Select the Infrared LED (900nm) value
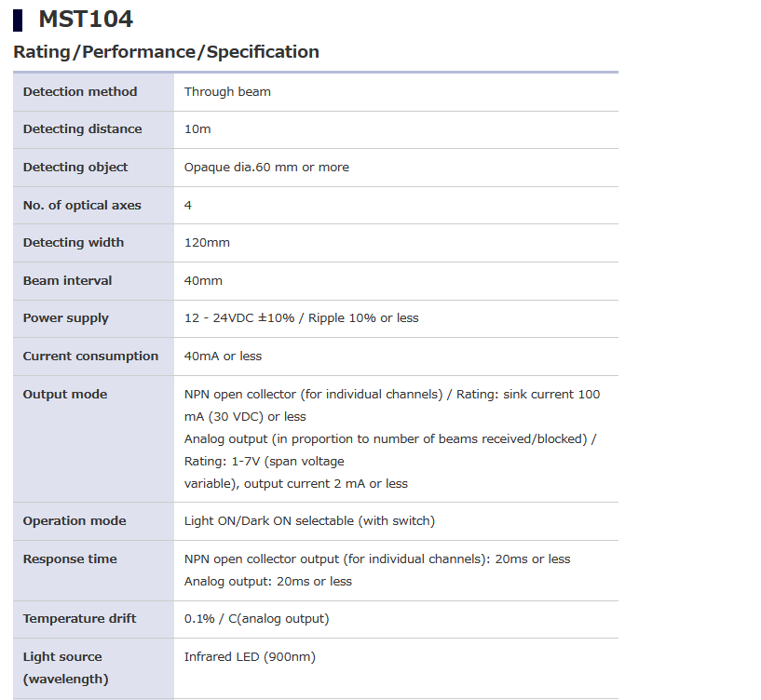Screen dimensions: 761x700 click(250, 657)
